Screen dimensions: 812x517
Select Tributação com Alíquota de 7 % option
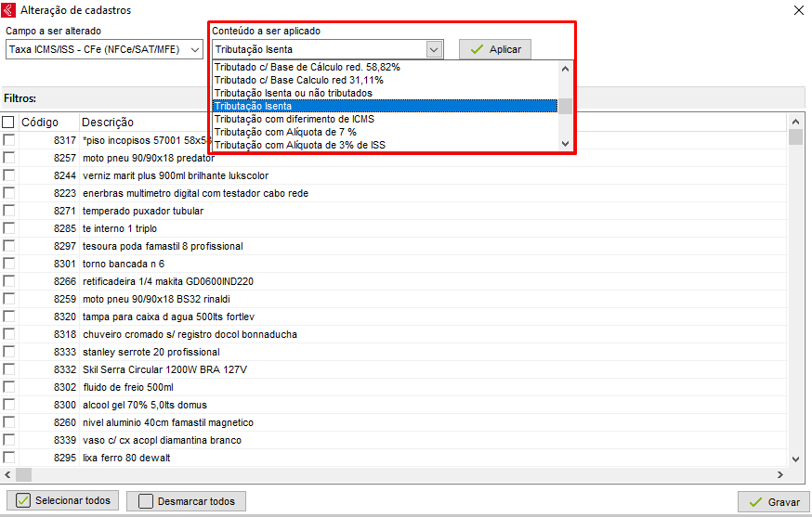285,132
